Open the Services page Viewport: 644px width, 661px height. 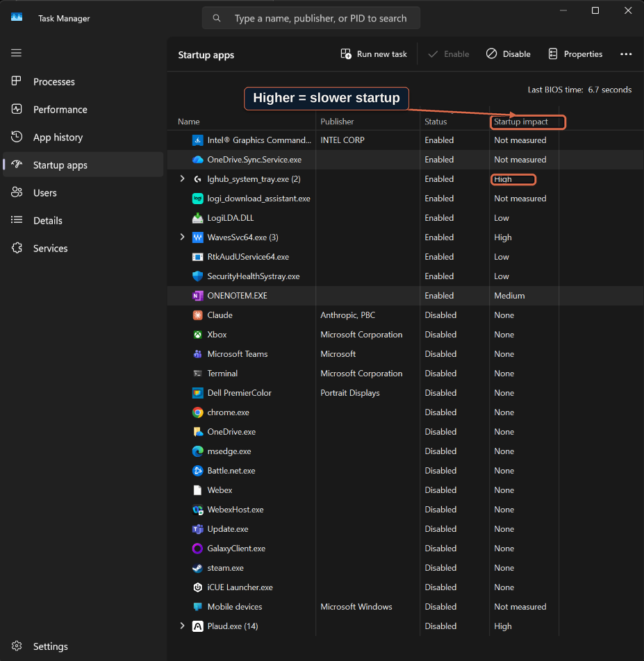pos(83,249)
